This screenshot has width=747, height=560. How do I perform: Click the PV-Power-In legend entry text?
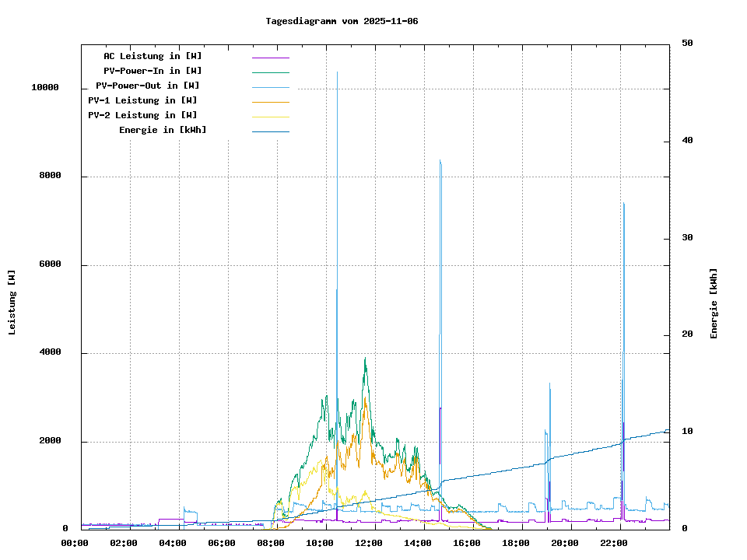(x=153, y=71)
